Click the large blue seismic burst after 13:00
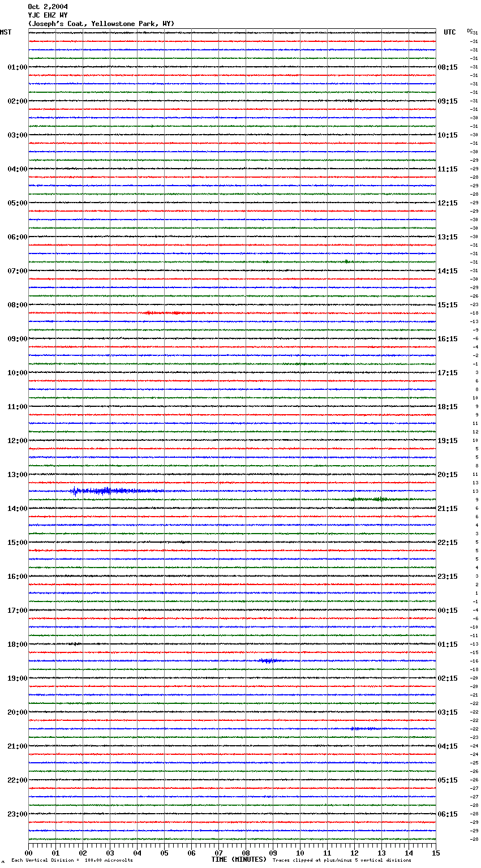 pyautogui.click(x=117, y=491)
